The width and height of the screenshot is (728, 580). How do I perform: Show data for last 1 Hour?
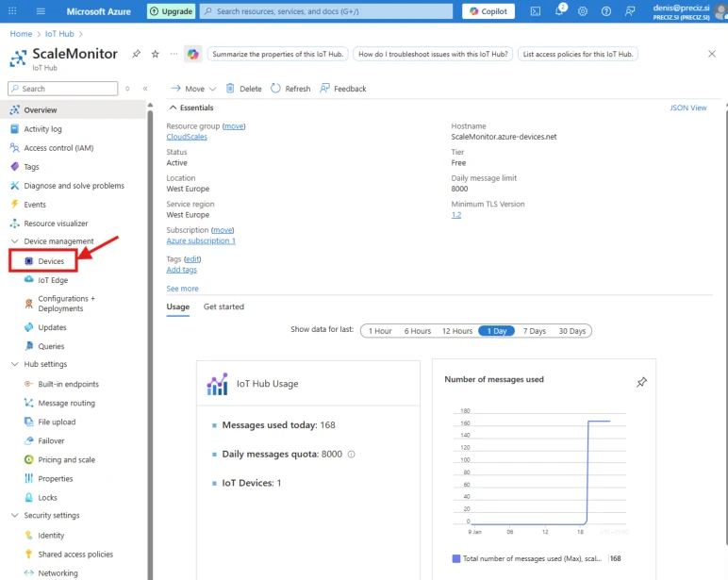coord(380,331)
